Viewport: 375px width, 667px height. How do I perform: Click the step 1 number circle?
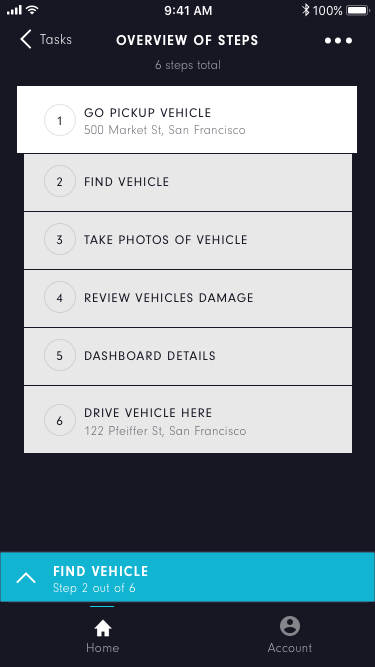pyautogui.click(x=60, y=120)
